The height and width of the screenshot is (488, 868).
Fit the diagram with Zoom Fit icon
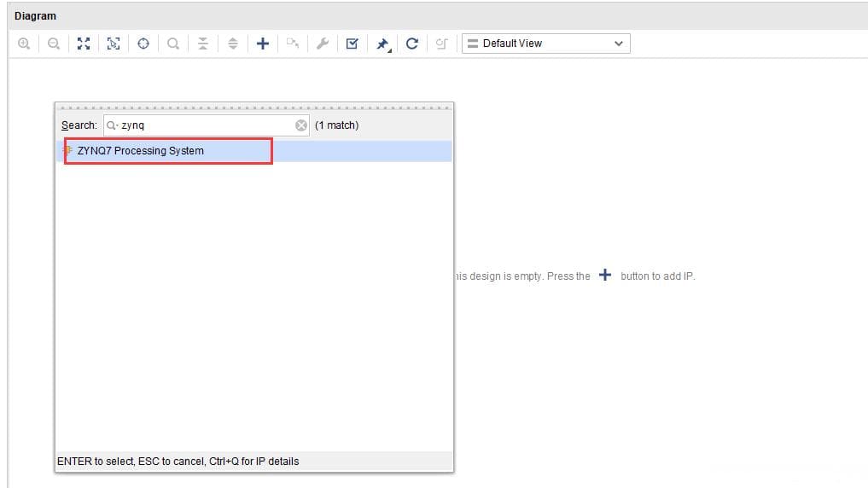click(84, 44)
